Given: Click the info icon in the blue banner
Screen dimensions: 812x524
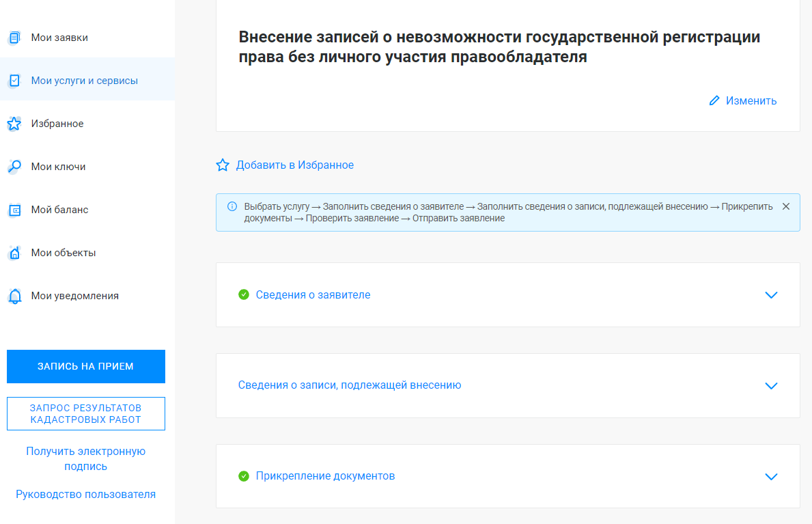Looking at the screenshot, I should (x=232, y=206).
